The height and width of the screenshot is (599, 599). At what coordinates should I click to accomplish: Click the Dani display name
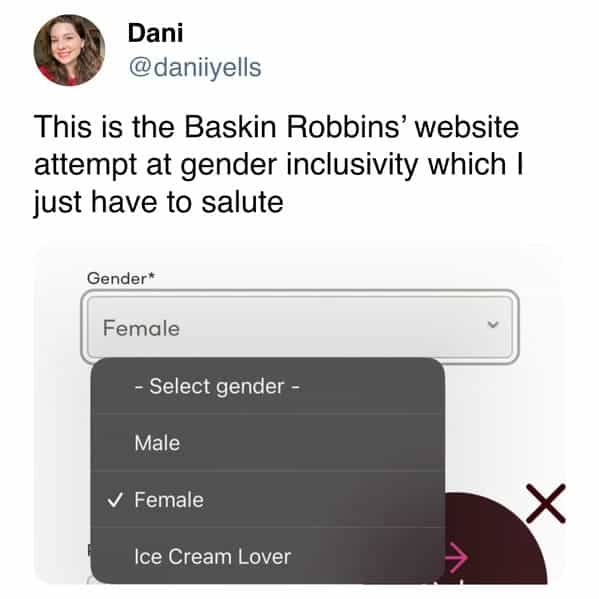(x=155, y=33)
